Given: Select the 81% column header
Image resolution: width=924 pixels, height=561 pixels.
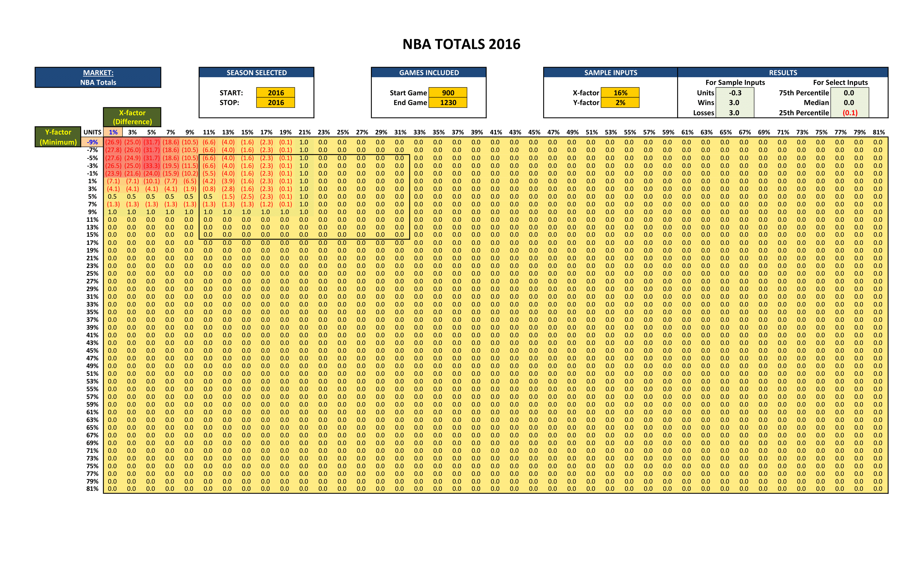Looking at the screenshot, I should (878, 132).
